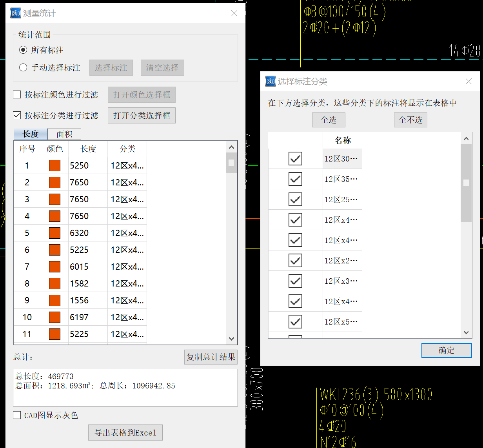This screenshot has height=448, width=483.
Task: Select the 所有标注 radio option
Action: pyautogui.click(x=23, y=50)
